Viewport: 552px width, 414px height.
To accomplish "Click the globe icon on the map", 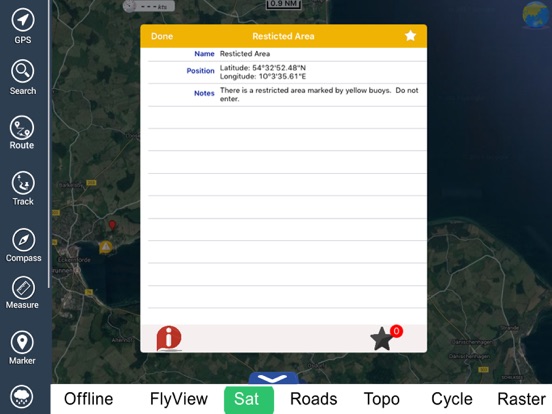I will 535,14.
